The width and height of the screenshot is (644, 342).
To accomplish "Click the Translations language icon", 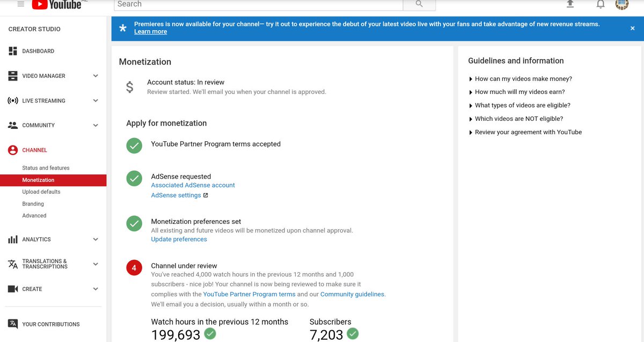I will 13,264.
